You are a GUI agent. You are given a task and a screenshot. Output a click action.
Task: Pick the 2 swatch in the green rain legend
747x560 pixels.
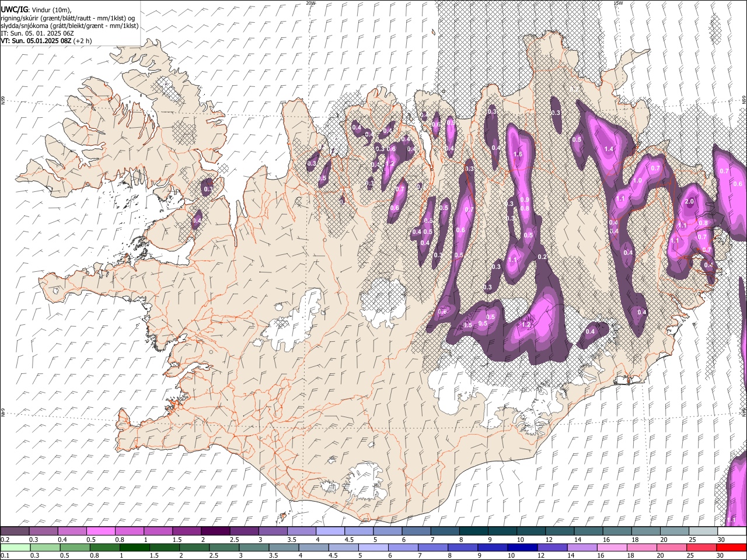click(194, 547)
